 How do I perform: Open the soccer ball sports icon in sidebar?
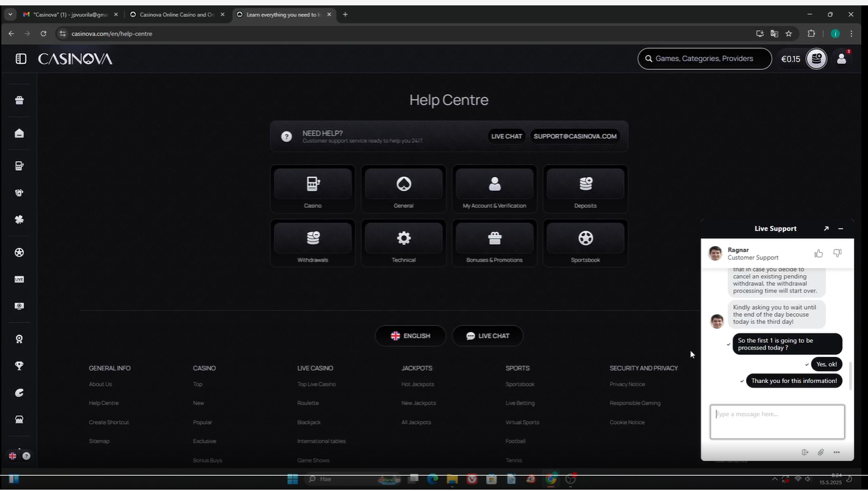(19, 252)
